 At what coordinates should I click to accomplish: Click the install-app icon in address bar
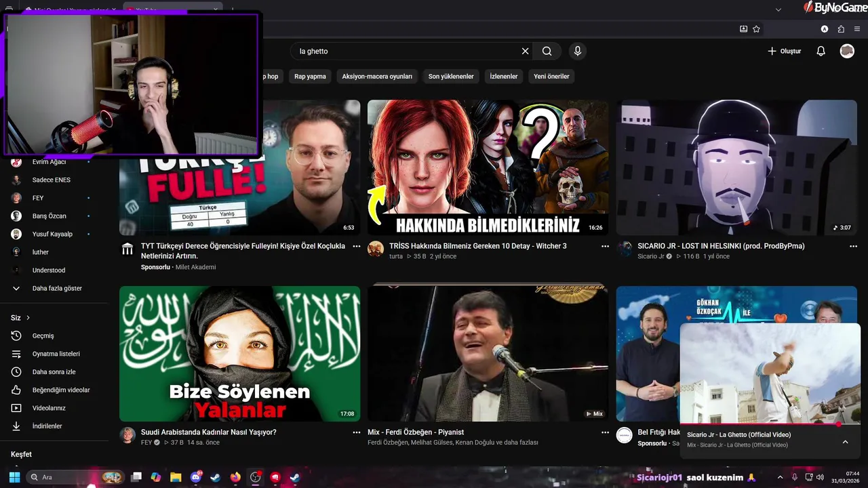(743, 29)
